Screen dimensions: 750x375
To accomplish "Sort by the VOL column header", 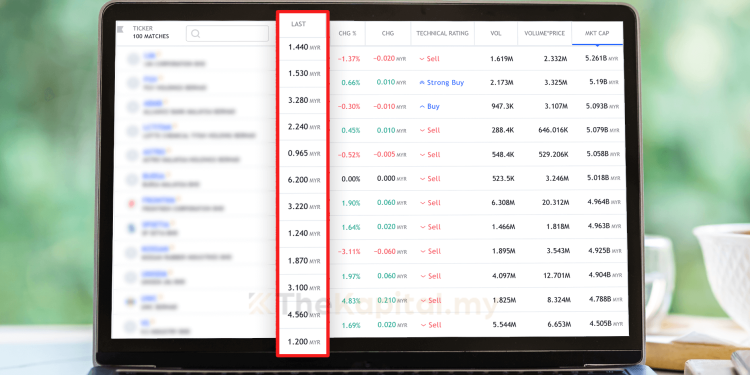I will click(x=496, y=33).
